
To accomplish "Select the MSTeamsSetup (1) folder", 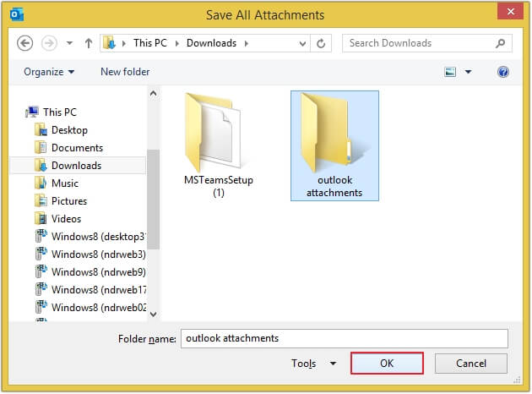I will click(219, 146).
